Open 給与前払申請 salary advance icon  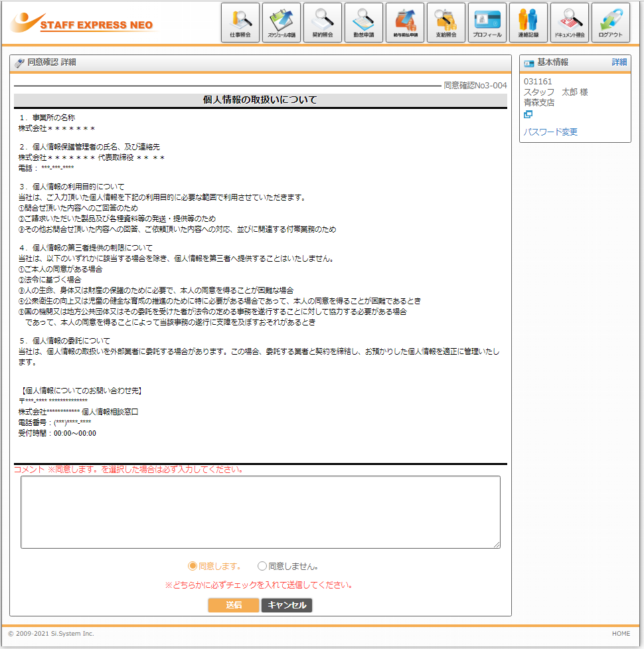pos(405,23)
